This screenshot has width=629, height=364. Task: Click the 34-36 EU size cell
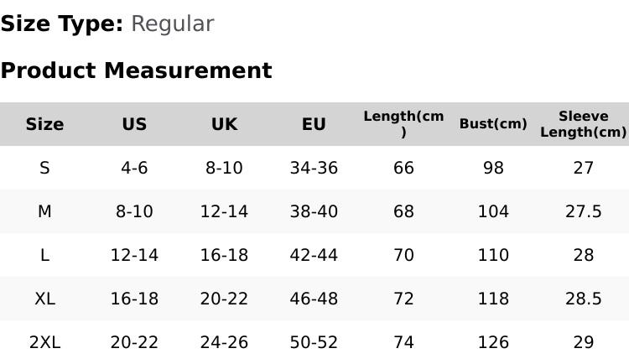coord(314,168)
